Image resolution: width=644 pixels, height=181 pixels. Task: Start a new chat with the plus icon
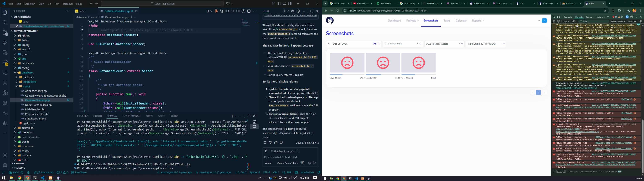(x=284, y=11)
